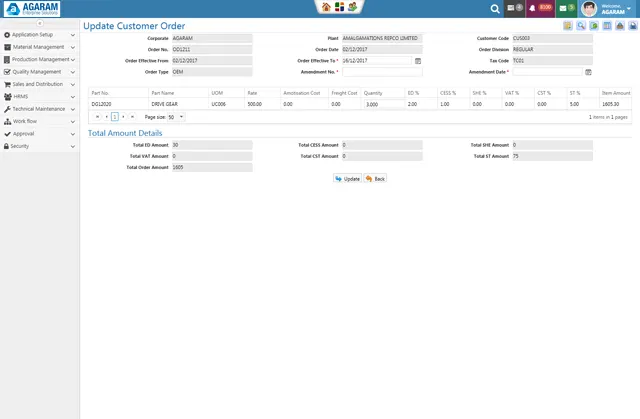Image resolution: width=640 pixels, height=419 pixels.
Task: Click the Back button
Action: (375, 179)
